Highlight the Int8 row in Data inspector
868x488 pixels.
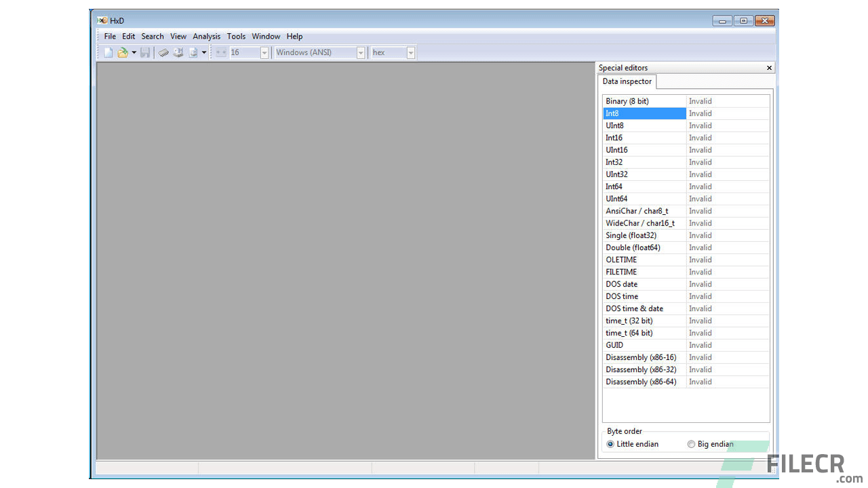pyautogui.click(x=644, y=113)
